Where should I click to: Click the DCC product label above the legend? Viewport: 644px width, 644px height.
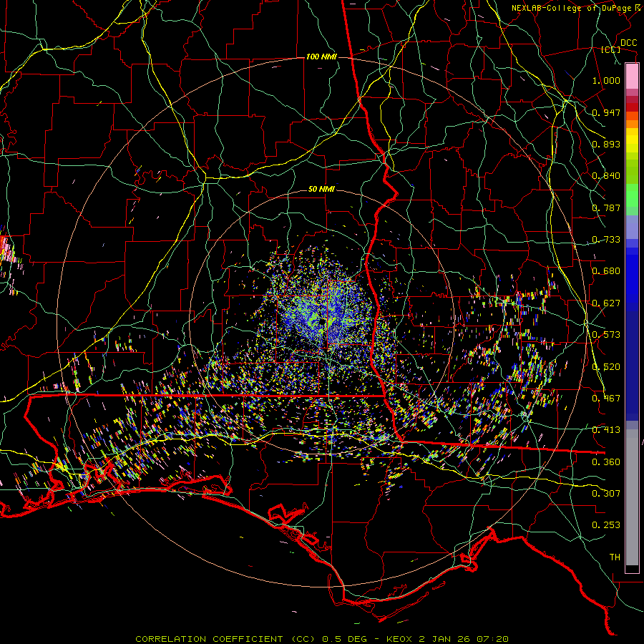coord(628,43)
